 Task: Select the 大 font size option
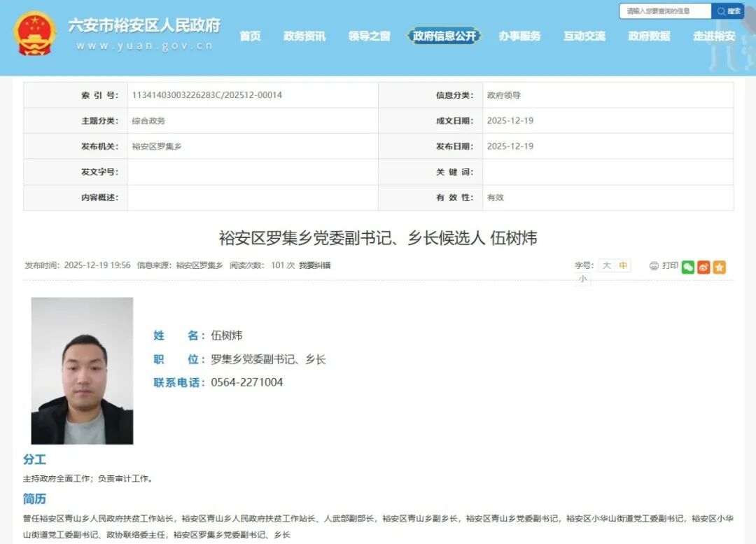(606, 265)
